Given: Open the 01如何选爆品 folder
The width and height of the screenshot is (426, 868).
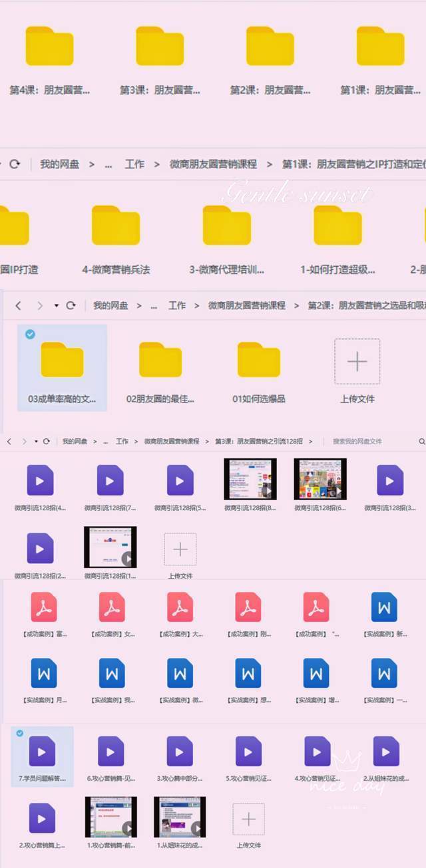Looking at the screenshot, I should (259, 360).
